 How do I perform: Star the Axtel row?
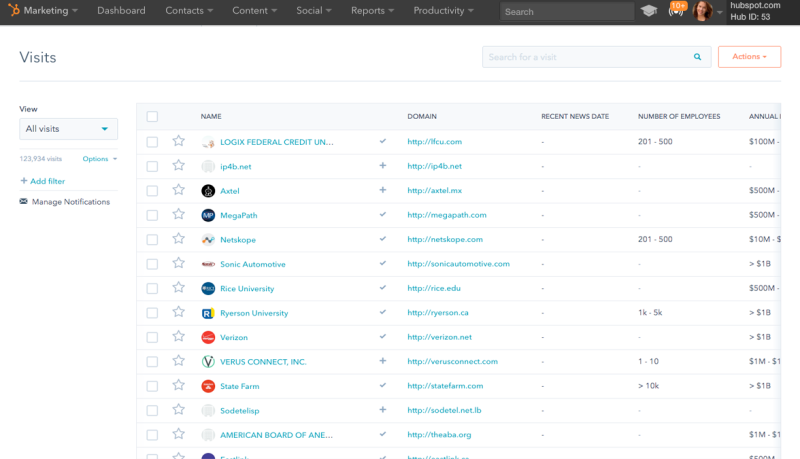pos(178,190)
